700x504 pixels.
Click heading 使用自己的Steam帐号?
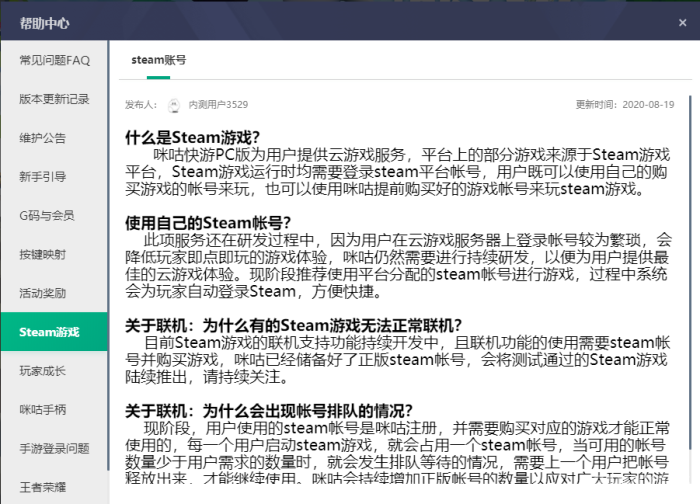(208, 222)
